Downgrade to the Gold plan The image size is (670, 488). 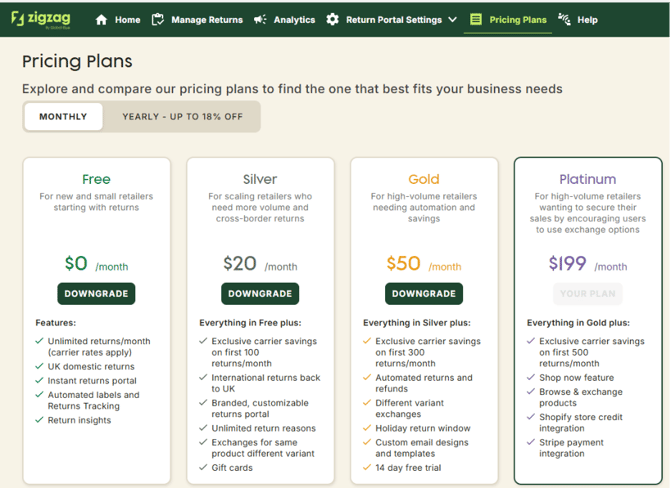(423, 294)
